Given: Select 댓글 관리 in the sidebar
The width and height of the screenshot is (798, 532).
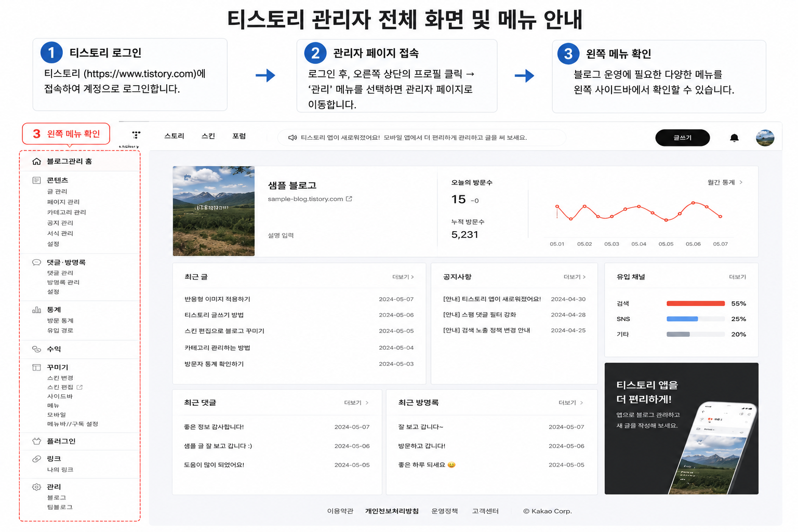Looking at the screenshot, I should [x=60, y=273].
